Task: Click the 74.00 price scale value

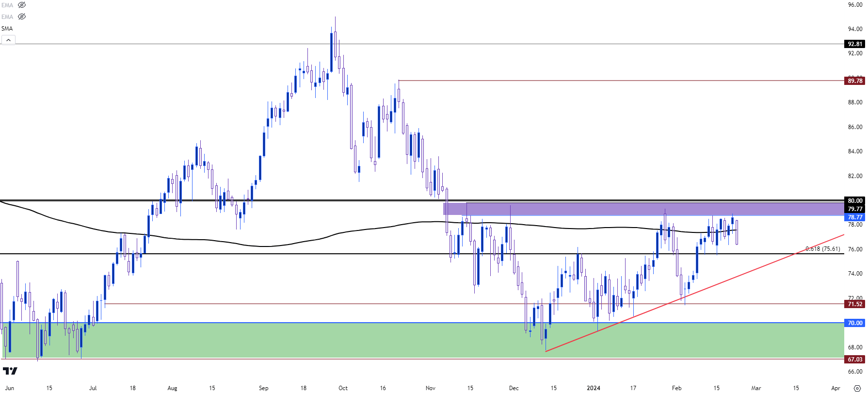Action: coord(855,274)
